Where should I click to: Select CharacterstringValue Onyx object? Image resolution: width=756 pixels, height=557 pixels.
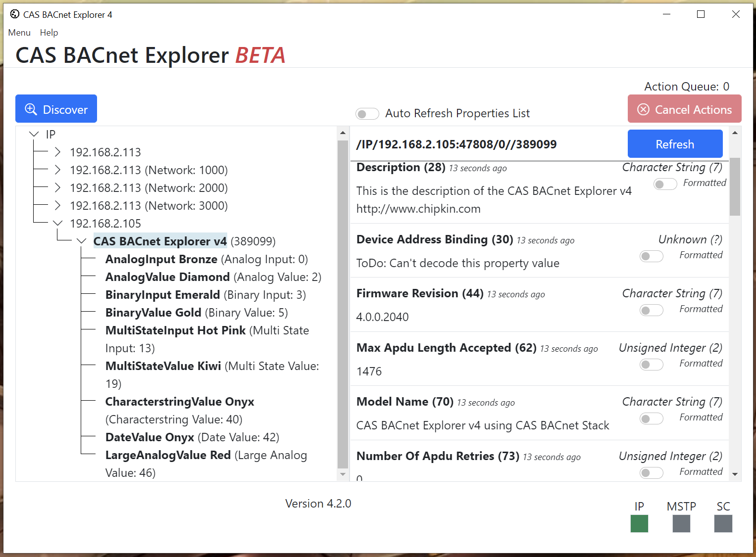point(180,411)
